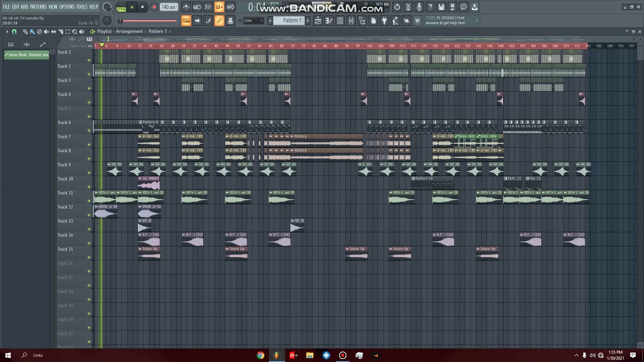The image size is (644, 362).
Task: Mute Track 2 via its green dot
Action: click(89, 74)
